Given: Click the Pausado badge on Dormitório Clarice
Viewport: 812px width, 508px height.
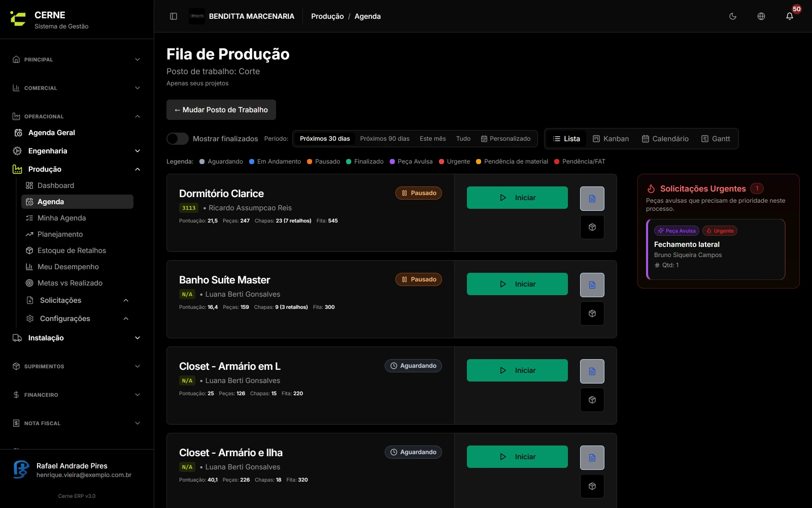Looking at the screenshot, I should point(419,193).
